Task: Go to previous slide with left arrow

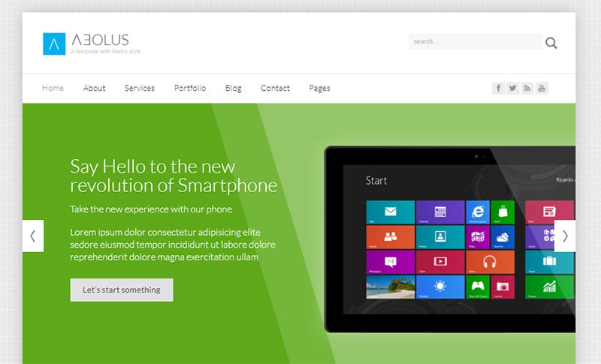Action: pos(33,236)
